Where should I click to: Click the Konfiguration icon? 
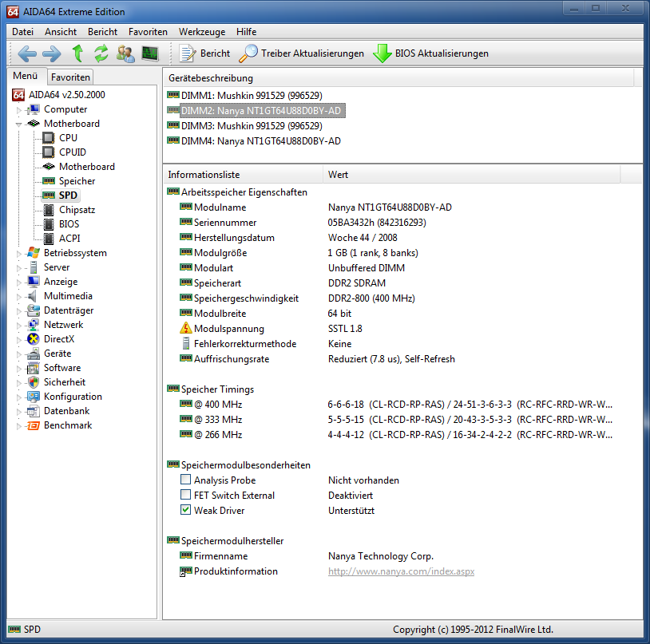tap(34, 397)
